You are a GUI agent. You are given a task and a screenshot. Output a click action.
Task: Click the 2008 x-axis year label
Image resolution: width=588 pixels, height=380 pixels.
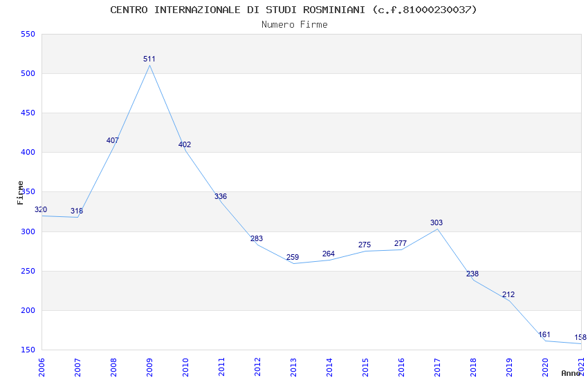point(113,368)
